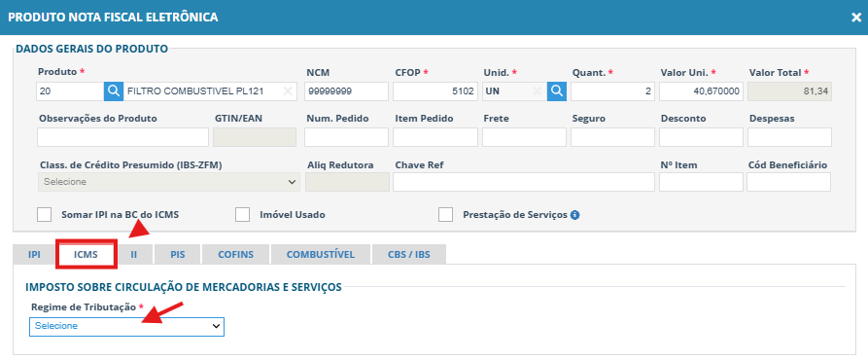This screenshot has width=868, height=360.
Task: Click the UN unit field
Action: click(x=515, y=91)
